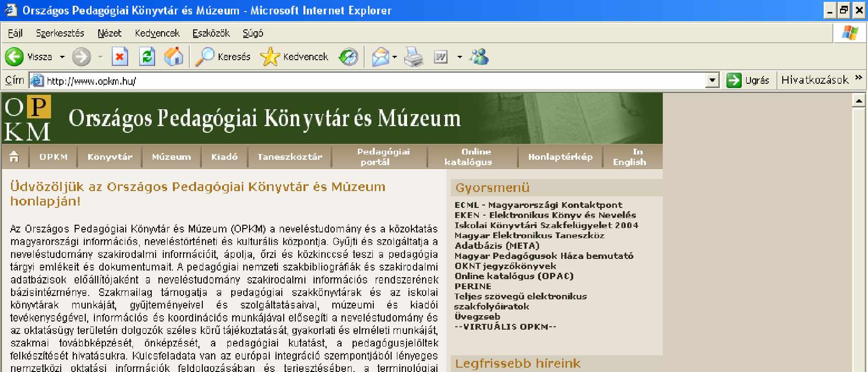
Task: Open Keresés search magnifier icon
Action: tap(205, 57)
